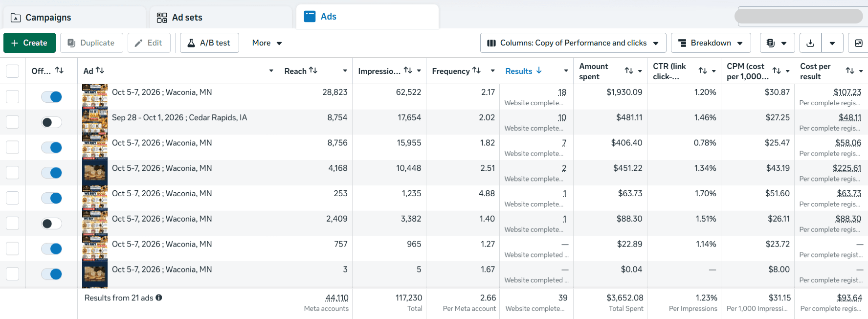
Task: Click the Columns bars icon
Action: [491, 43]
